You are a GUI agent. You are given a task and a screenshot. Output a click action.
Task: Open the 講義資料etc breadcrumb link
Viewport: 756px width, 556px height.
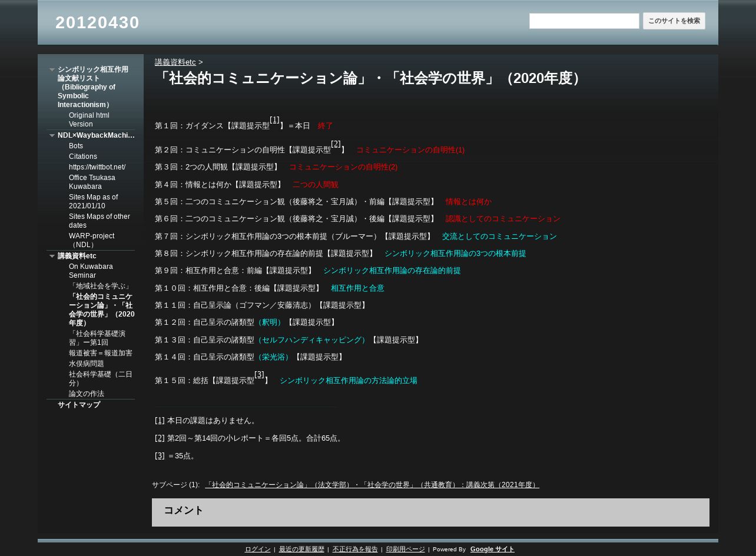[x=175, y=62]
